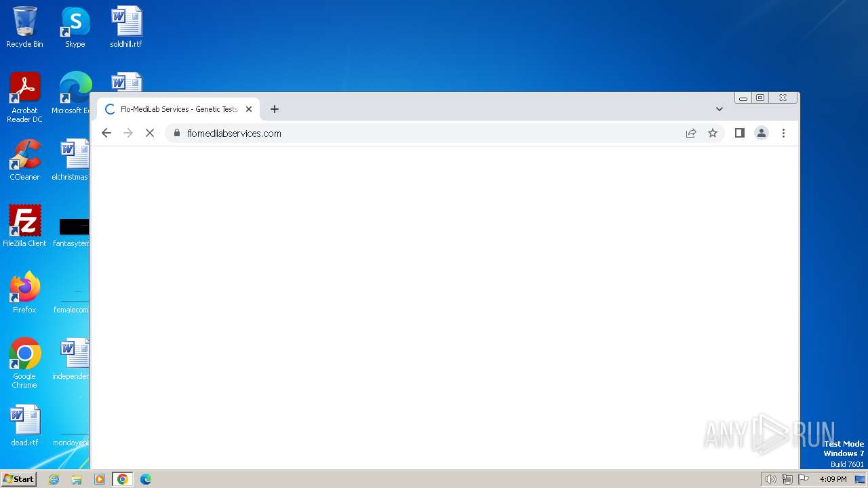Launch CCleaner desktop shortcut
This screenshot has width=868, height=488.
click(24, 160)
